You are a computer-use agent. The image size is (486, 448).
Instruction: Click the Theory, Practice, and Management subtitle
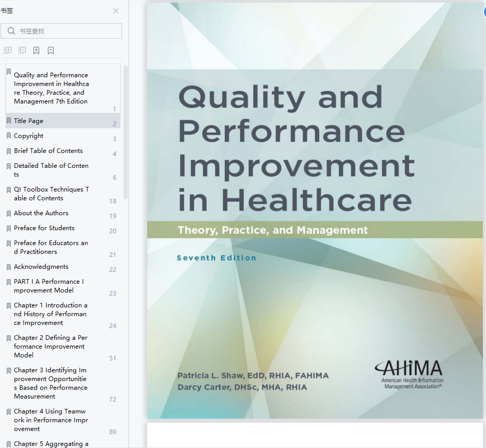(x=272, y=230)
